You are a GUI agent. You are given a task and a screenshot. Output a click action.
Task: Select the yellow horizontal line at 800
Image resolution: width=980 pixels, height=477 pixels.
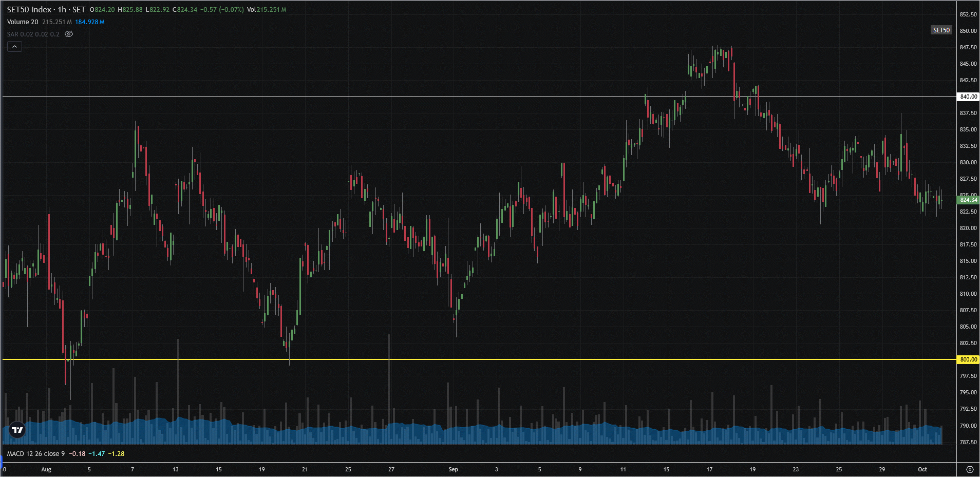462,359
